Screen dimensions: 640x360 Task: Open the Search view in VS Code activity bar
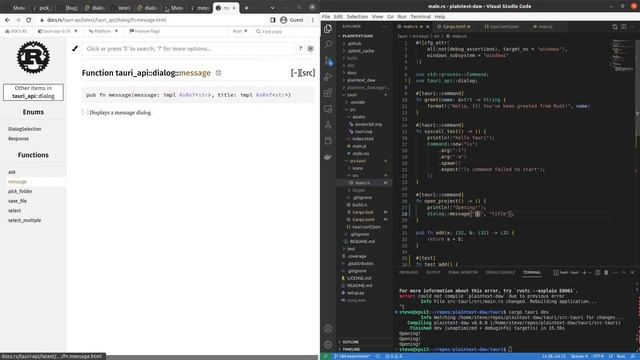328,44
